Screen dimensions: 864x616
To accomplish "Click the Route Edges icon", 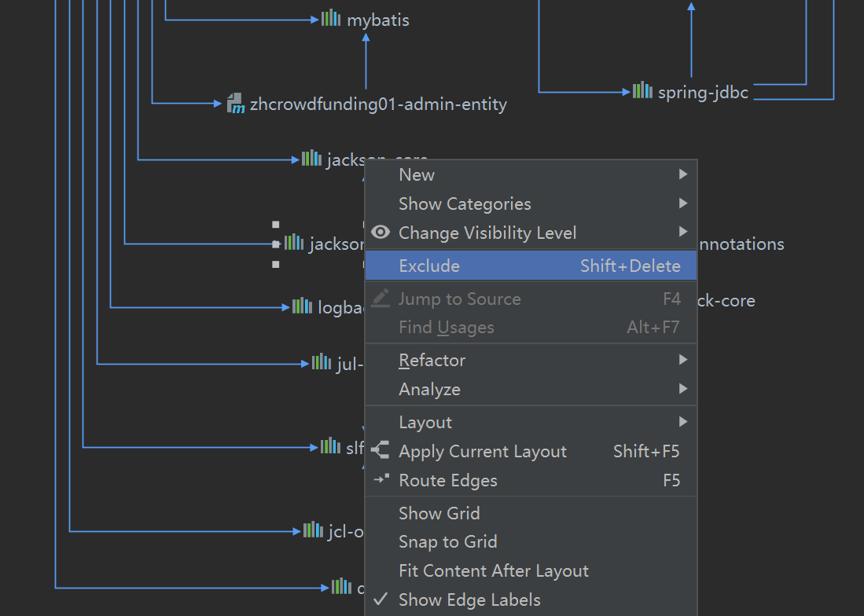I will (381, 479).
